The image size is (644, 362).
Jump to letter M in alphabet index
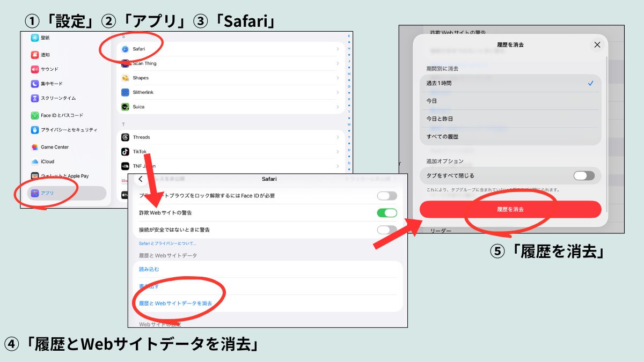click(x=349, y=74)
